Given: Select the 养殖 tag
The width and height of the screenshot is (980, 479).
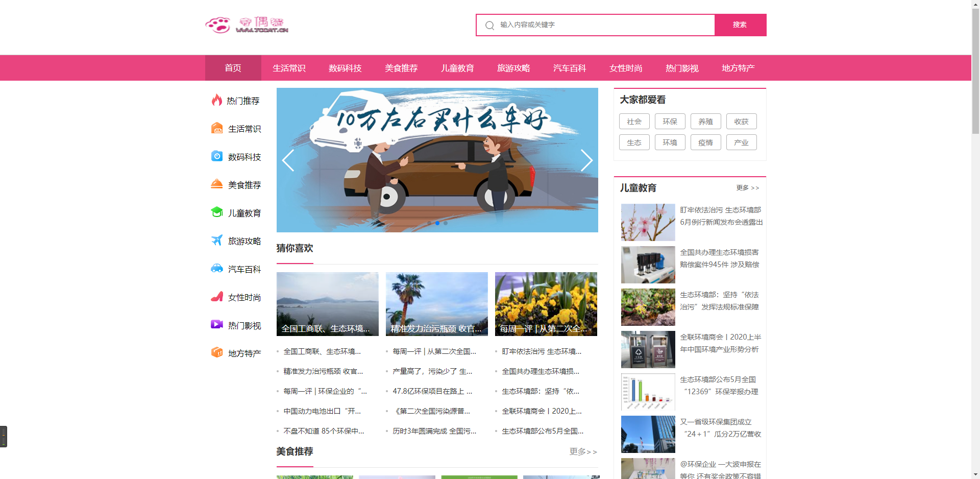Looking at the screenshot, I should [x=706, y=122].
